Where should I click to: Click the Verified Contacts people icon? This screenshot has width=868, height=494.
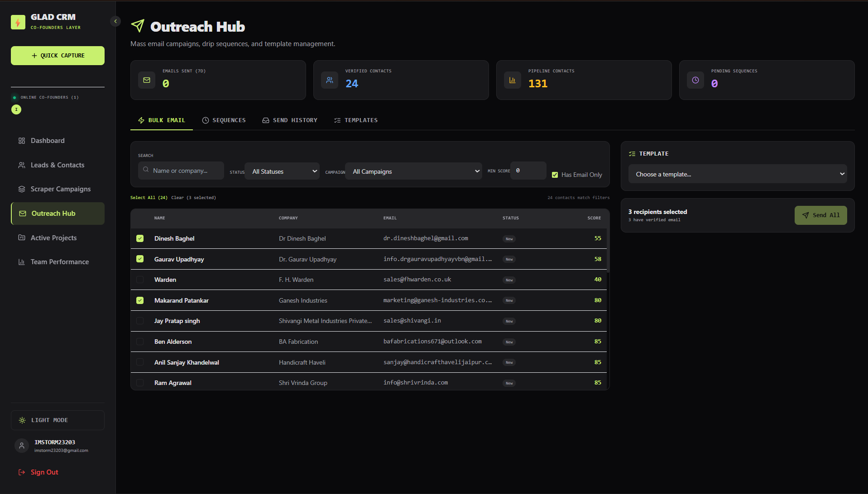point(330,80)
